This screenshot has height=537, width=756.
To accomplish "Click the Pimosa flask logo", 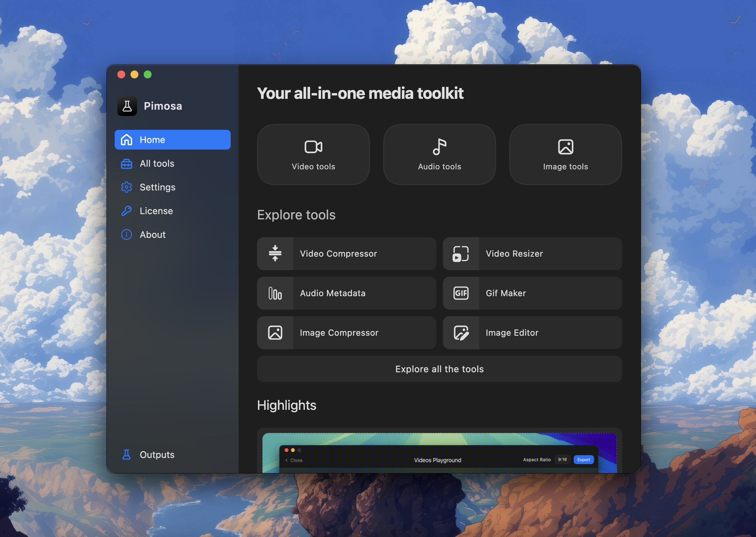I will [127, 106].
